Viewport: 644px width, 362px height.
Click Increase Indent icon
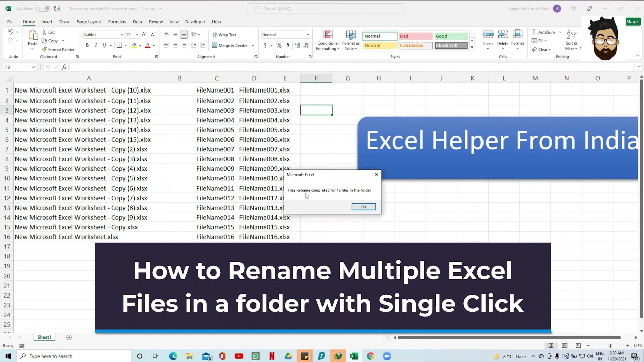203,45
